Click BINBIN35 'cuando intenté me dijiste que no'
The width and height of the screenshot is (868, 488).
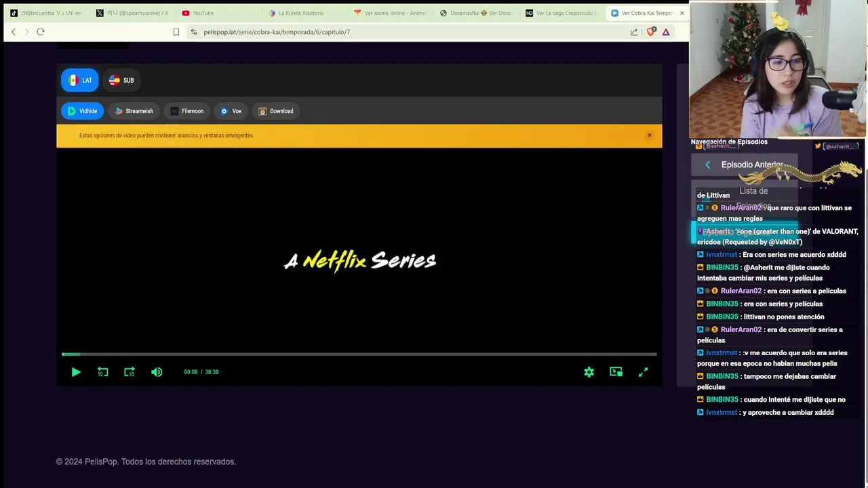click(771, 399)
